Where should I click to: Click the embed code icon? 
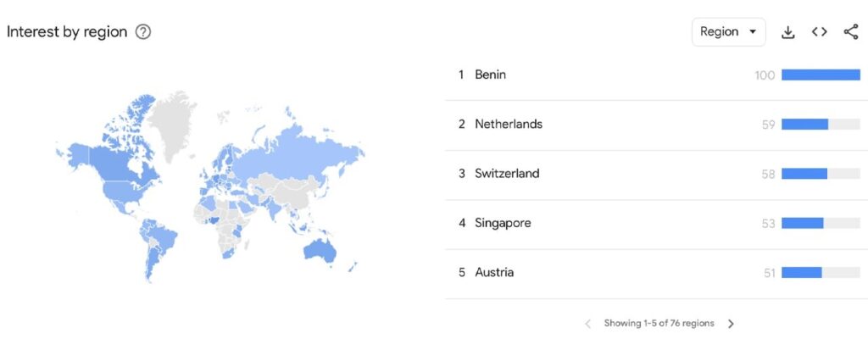[819, 32]
